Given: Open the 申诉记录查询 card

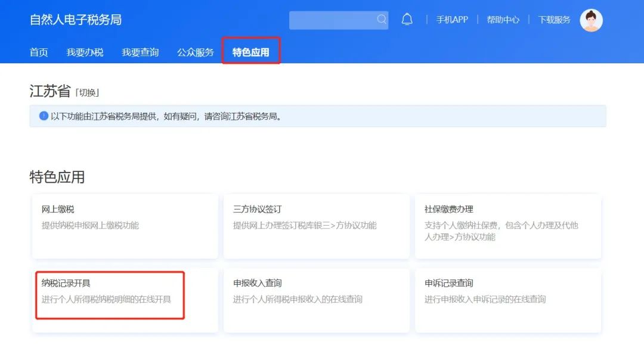Looking at the screenshot, I should (508, 300).
